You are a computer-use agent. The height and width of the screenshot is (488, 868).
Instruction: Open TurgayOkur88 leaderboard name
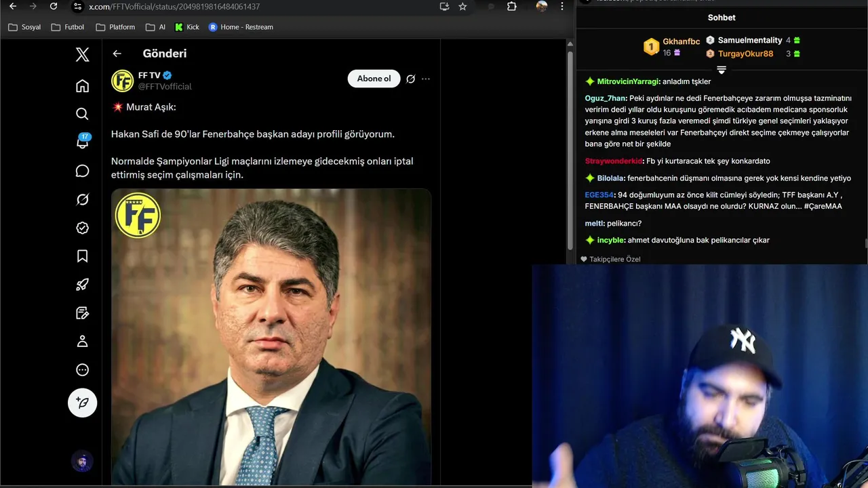click(x=745, y=54)
